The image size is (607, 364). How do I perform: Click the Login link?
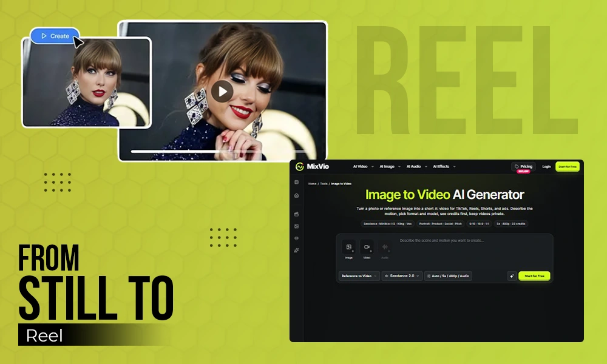point(546,167)
